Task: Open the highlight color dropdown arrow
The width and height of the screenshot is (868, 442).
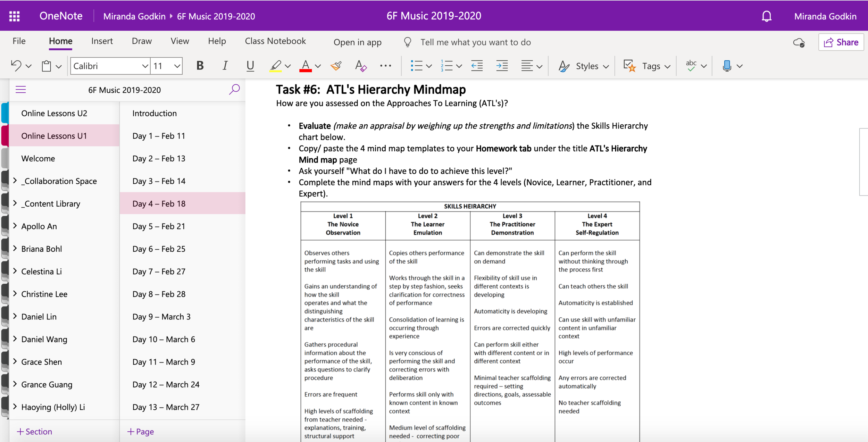Action: tap(287, 66)
